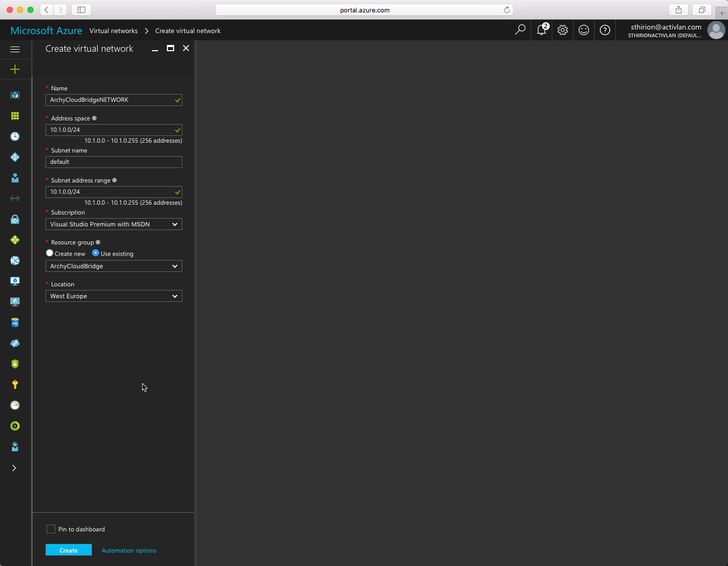Open the green diamond load balancer icon
The image size is (728, 566).
coord(15,240)
